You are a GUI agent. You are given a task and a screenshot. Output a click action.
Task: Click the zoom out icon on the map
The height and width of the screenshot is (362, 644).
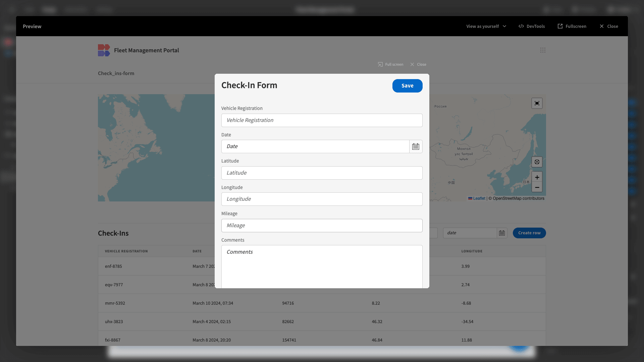click(x=537, y=187)
